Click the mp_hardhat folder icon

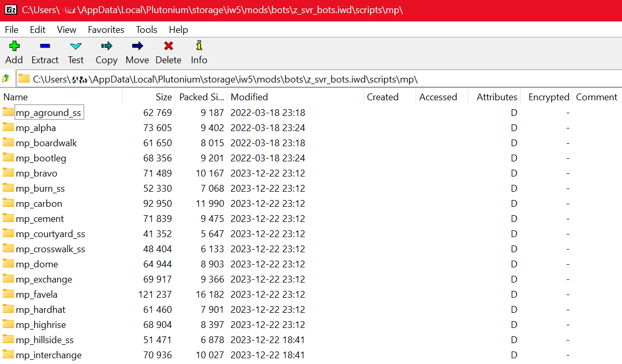[8, 309]
